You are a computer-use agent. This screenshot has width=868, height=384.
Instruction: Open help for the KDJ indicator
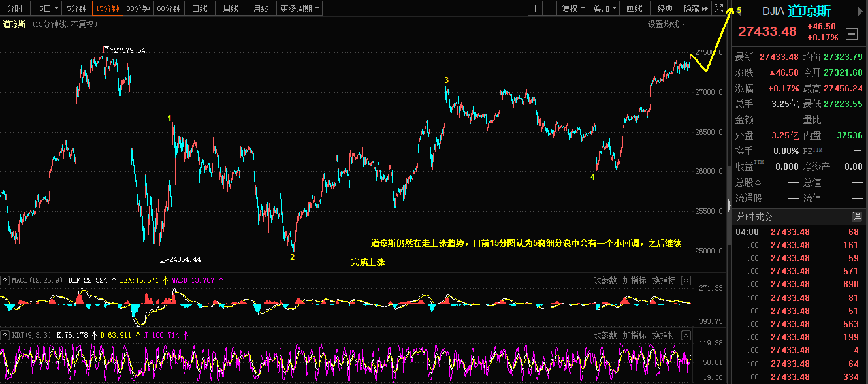(5, 335)
